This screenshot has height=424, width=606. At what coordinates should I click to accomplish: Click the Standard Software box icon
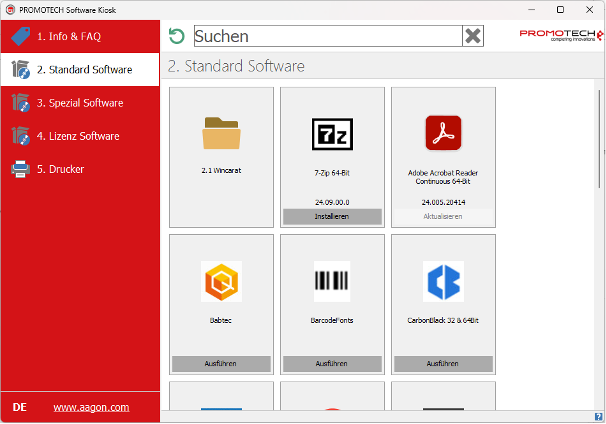tap(20, 70)
